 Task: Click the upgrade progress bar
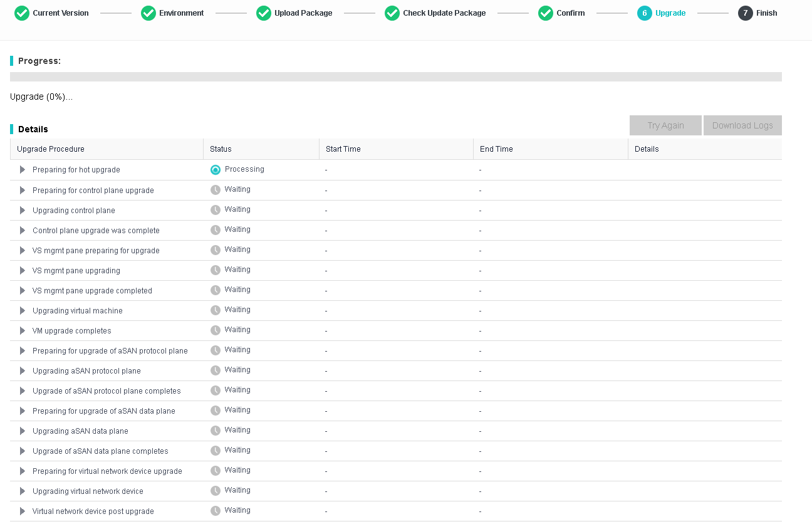tap(395, 76)
